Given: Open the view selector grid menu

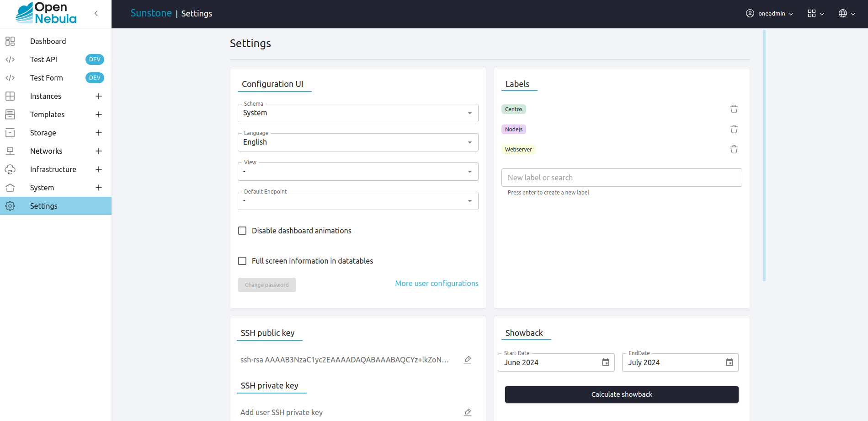Looking at the screenshot, I should (816, 13).
